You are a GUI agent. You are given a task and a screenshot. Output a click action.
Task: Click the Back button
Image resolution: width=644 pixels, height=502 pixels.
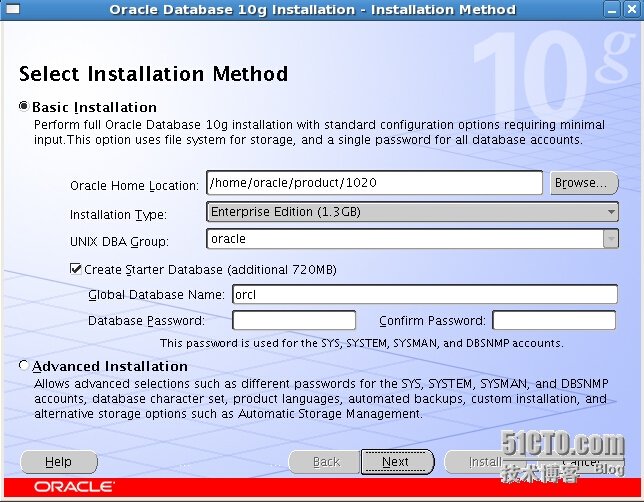pos(326,462)
